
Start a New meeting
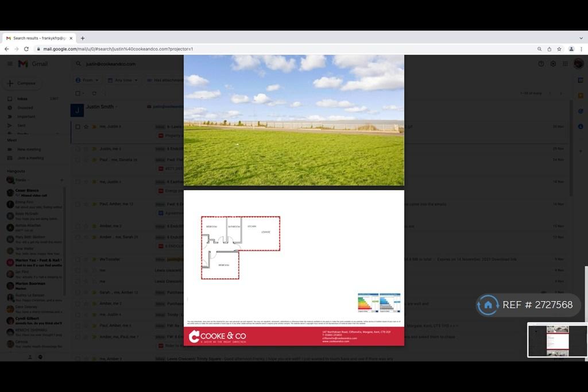tap(29, 149)
